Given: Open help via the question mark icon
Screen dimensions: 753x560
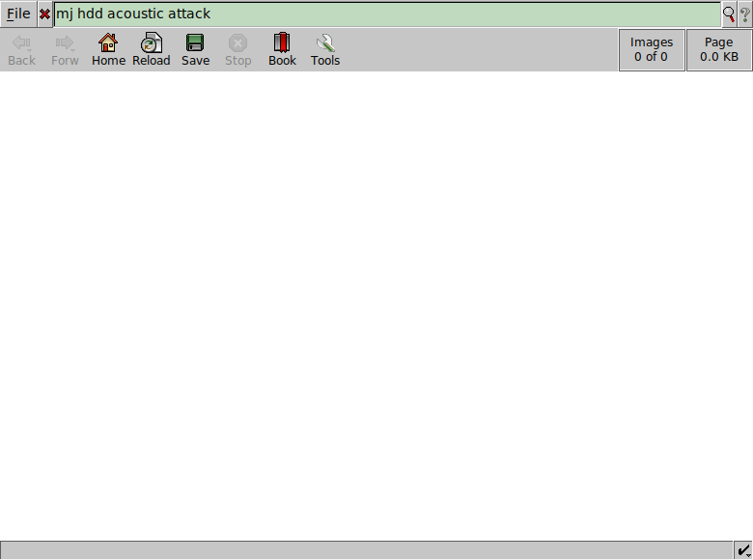Looking at the screenshot, I should [x=745, y=14].
